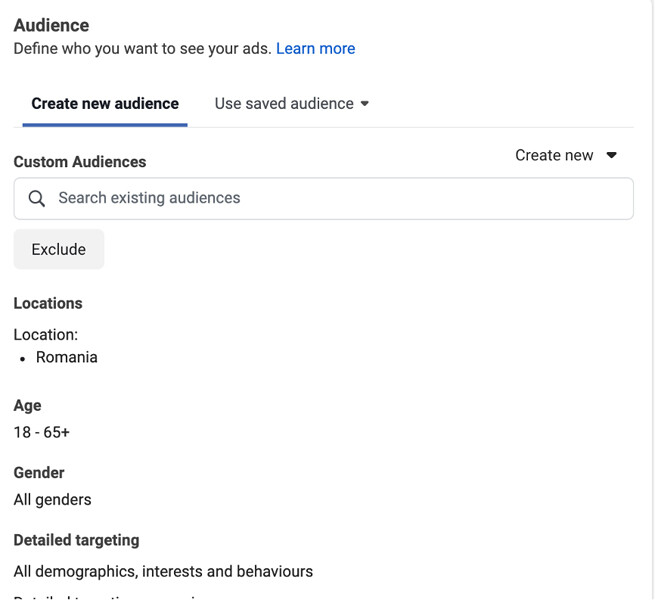
Task: Click the Age section heading
Action: 27,405
